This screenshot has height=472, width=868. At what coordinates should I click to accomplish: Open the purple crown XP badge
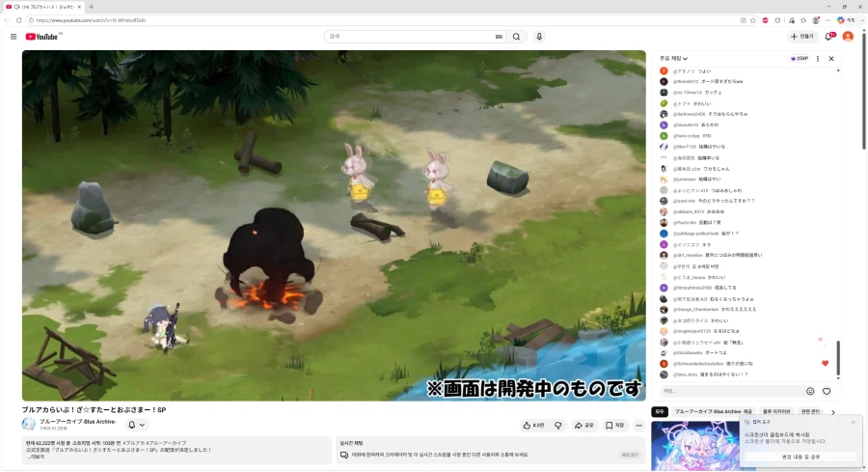click(800, 58)
